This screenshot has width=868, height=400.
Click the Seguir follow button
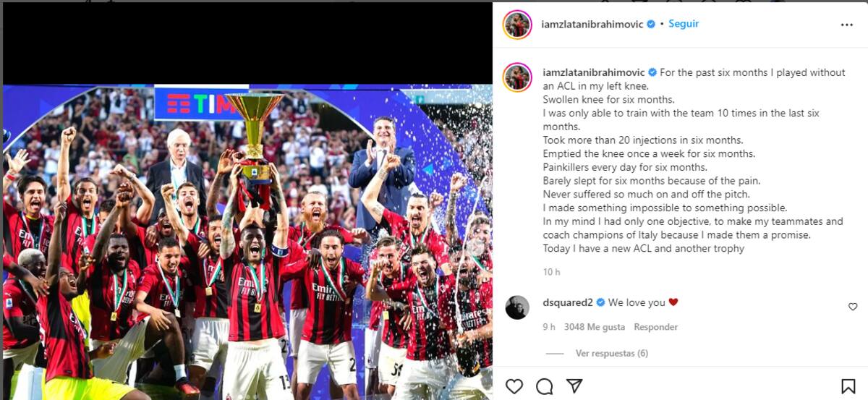684,24
